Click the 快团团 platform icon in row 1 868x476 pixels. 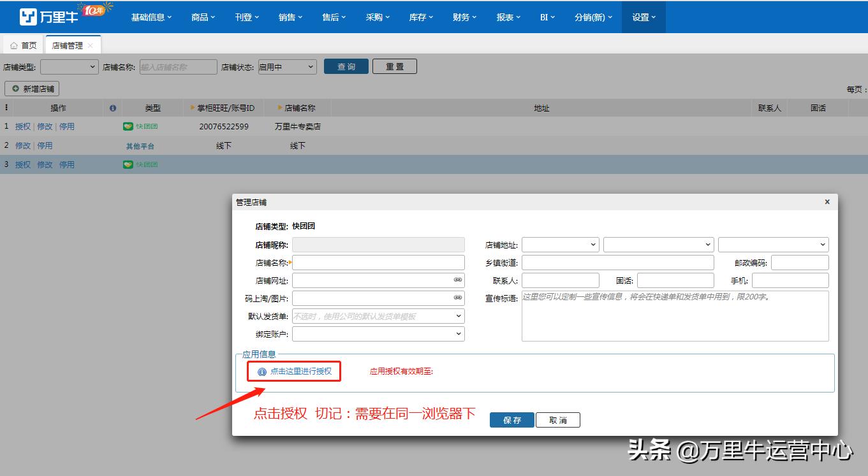pyautogui.click(x=128, y=126)
